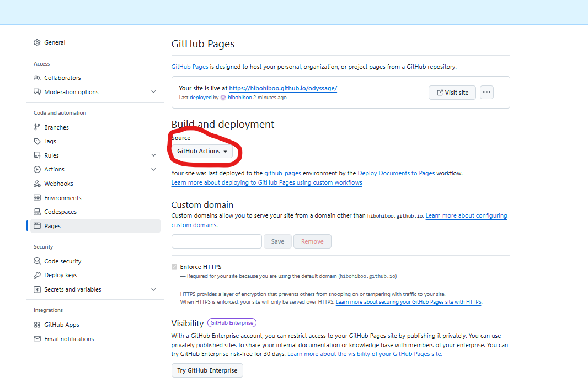Click Learn more about custom workflows link
The image size is (588, 388).
click(266, 183)
